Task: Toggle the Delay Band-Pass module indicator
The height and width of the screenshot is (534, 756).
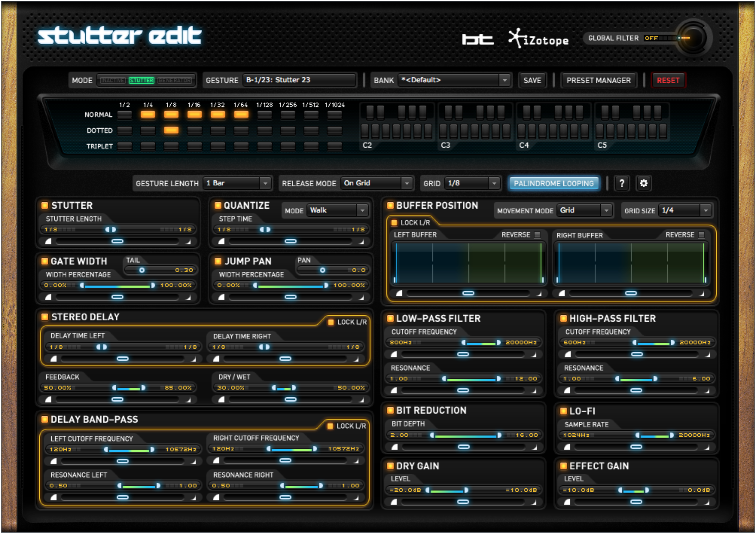Action: click(x=45, y=419)
